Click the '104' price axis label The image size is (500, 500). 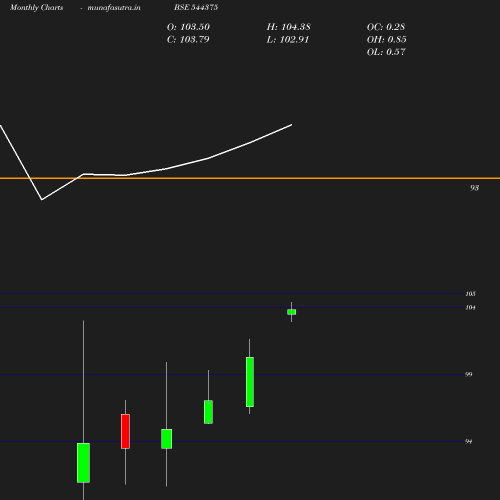470,308
